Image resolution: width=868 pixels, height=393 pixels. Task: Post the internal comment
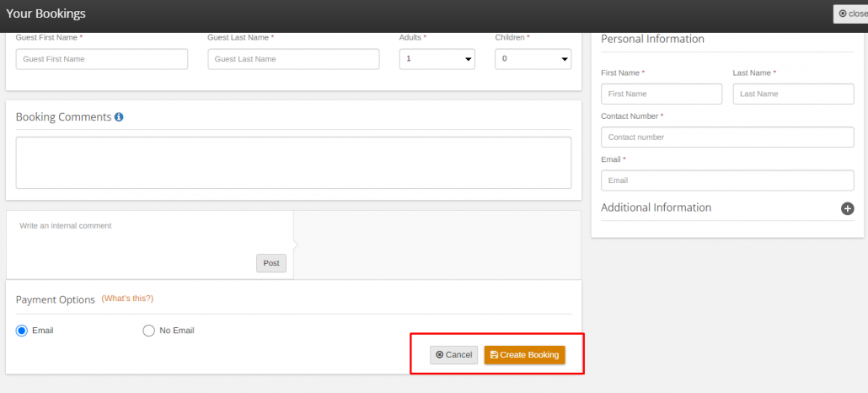[271, 263]
